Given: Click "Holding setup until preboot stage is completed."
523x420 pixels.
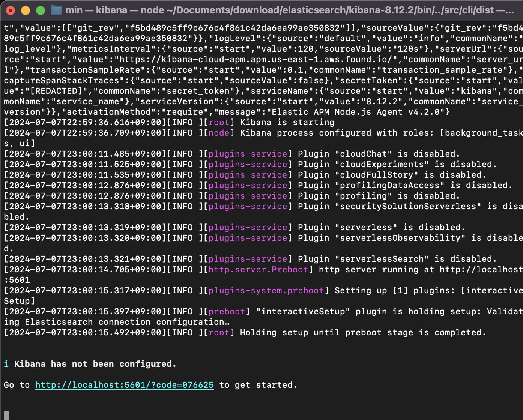Looking at the screenshot, I should point(363,333).
